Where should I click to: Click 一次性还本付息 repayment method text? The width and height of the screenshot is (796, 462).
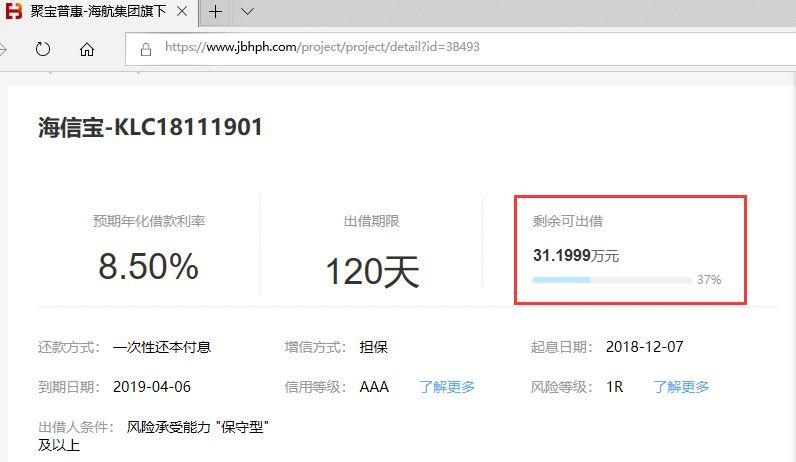162,347
